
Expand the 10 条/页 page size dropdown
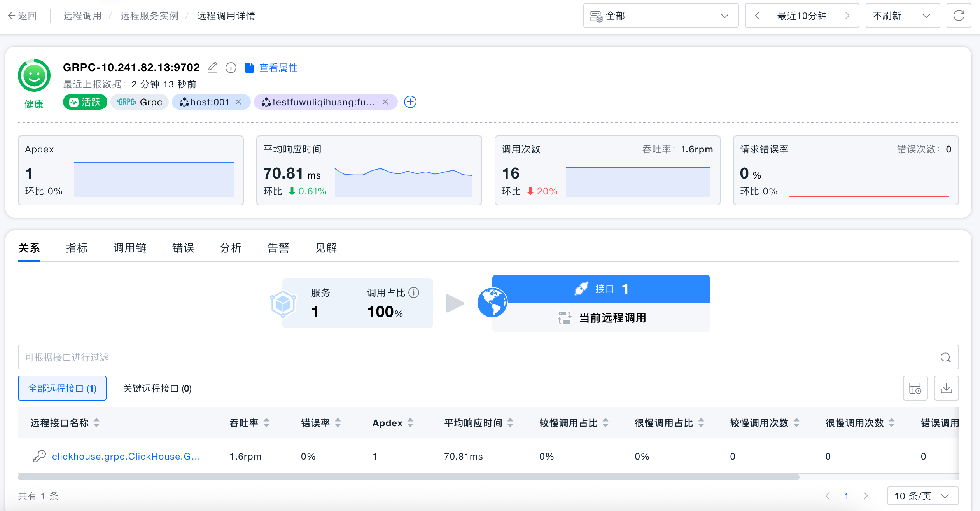[923, 496]
